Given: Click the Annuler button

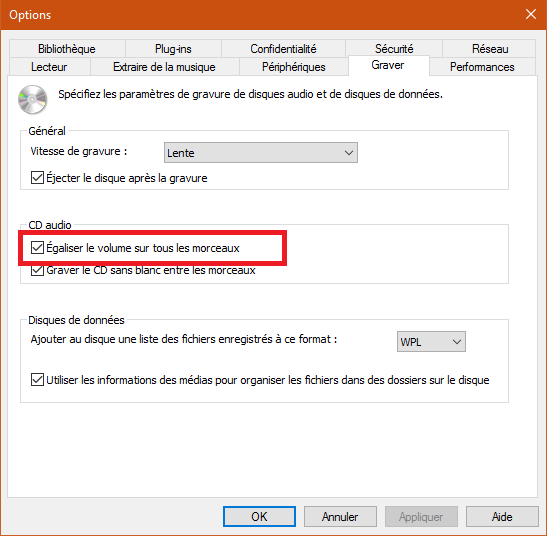Looking at the screenshot, I should 340,516.
